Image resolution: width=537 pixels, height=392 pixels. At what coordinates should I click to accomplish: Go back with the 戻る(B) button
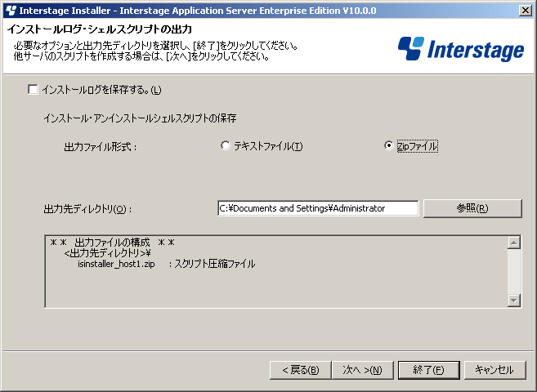[300, 370]
